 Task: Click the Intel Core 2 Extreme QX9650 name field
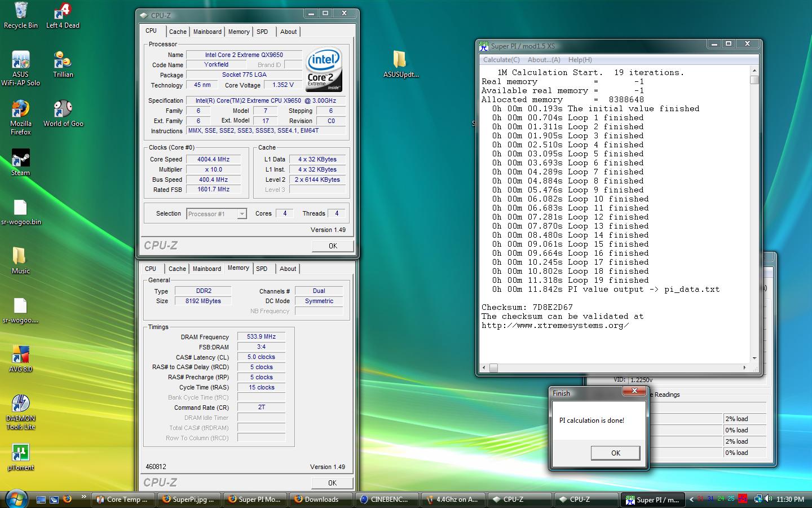click(244, 55)
